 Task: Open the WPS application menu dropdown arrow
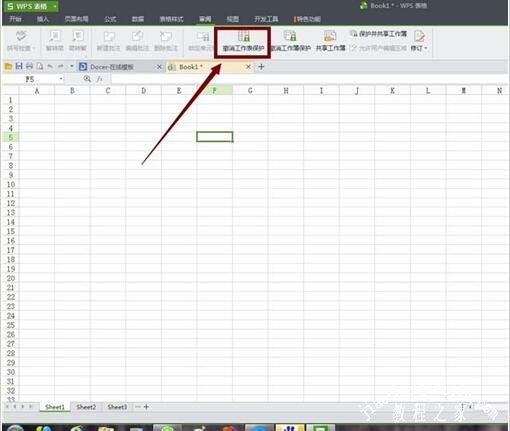click(x=55, y=6)
